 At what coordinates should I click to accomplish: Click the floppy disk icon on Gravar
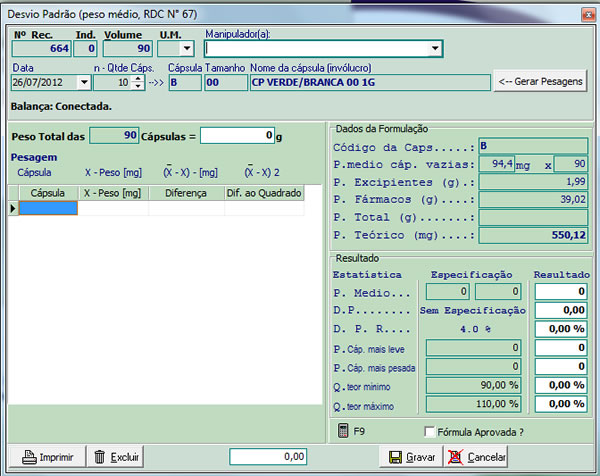395,457
